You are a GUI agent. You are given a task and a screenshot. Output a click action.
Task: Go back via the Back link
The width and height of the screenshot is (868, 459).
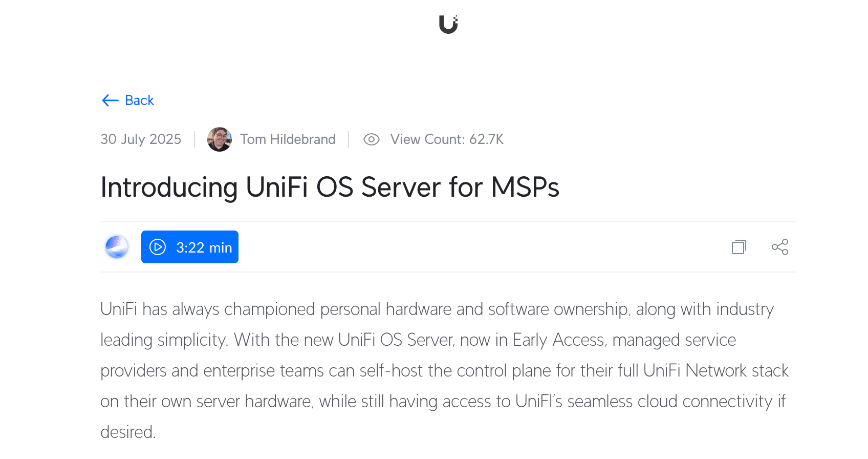139,100
